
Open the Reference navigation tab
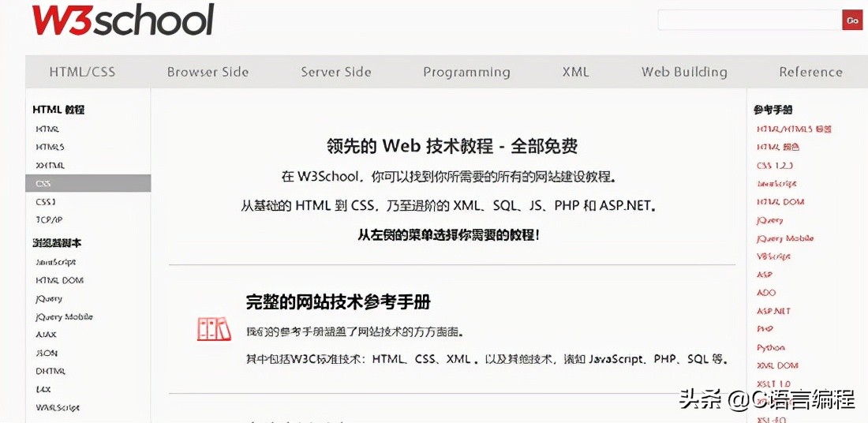(x=810, y=72)
